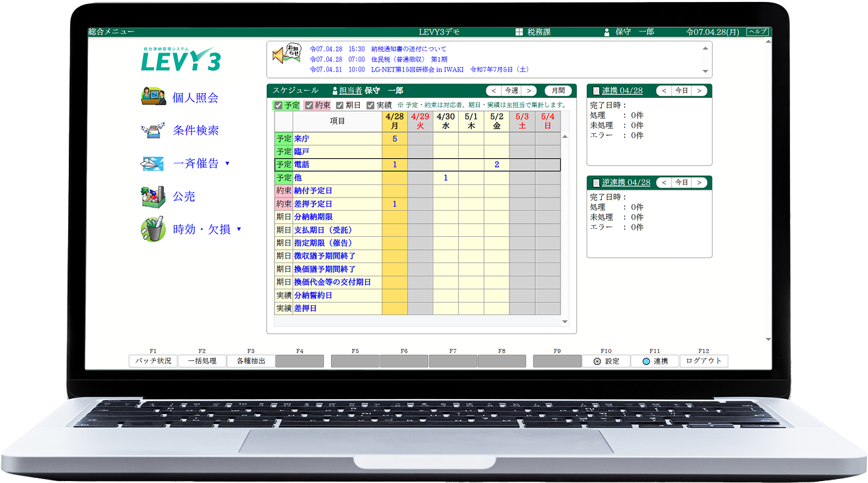Click the 税務課 grid icon
This screenshot has height=483, width=868.
519,32
